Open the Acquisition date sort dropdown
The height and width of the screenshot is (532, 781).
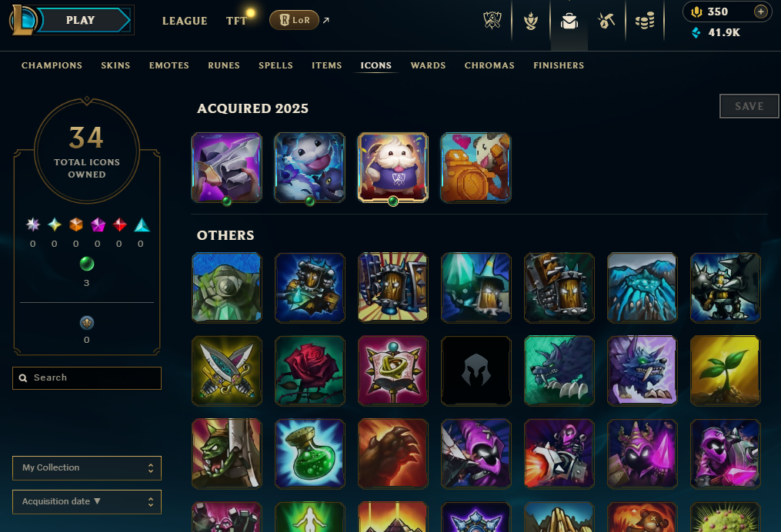87,502
